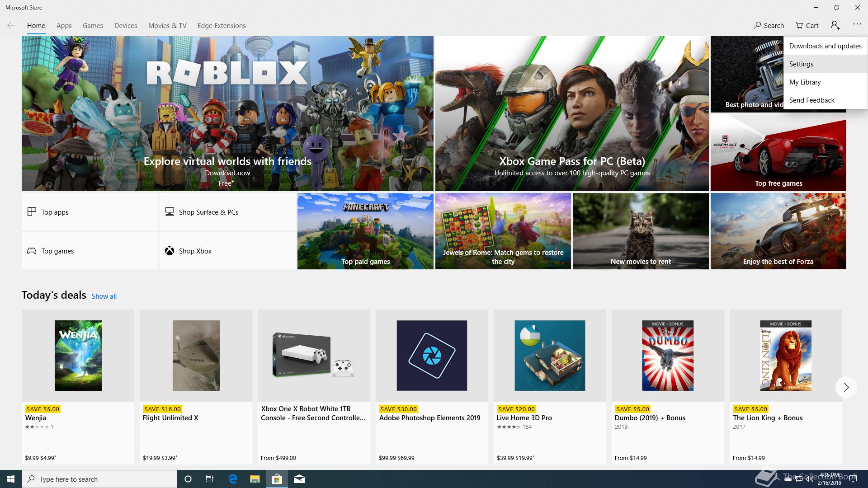The width and height of the screenshot is (868, 488).
Task: Click Show all link for Today's deals
Action: (104, 296)
